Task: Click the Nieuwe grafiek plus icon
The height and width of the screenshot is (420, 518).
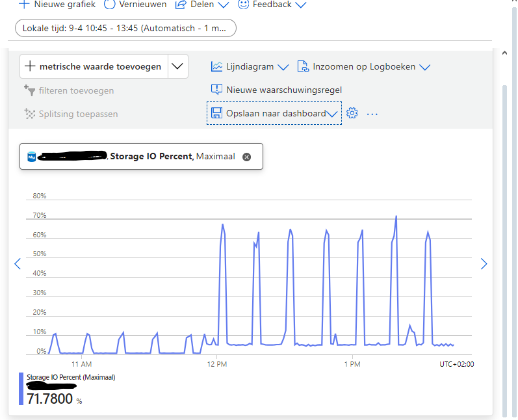Action: click(x=25, y=5)
